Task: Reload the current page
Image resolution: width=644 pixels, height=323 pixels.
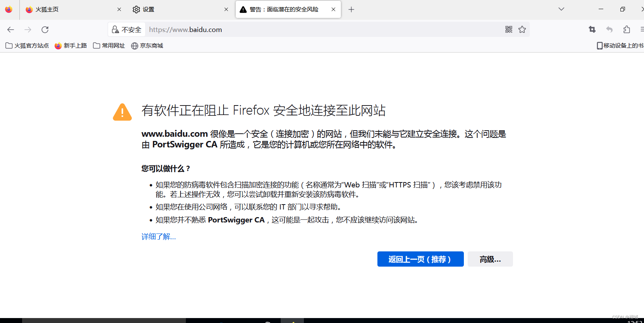Action: point(45,30)
